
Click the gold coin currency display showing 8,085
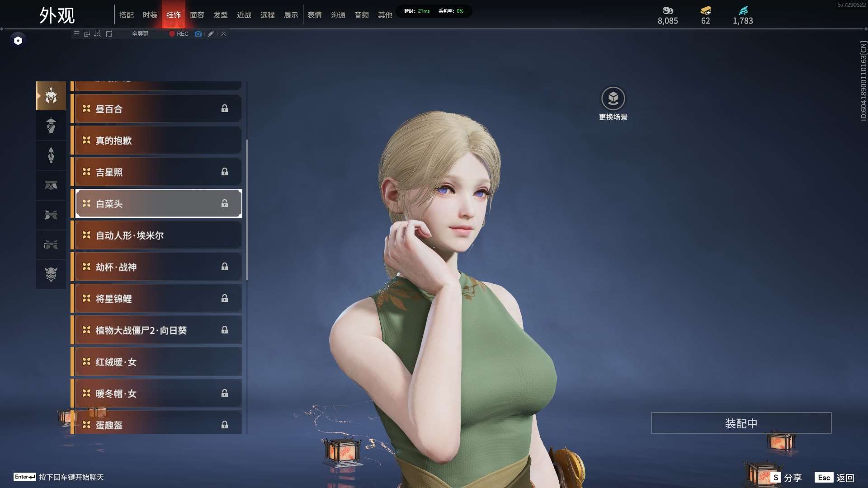pos(667,15)
